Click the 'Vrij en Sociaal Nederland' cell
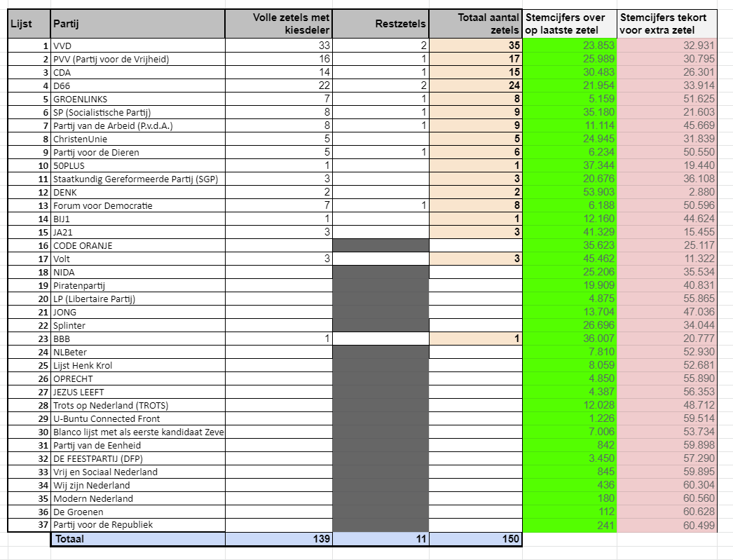 click(x=138, y=472)
